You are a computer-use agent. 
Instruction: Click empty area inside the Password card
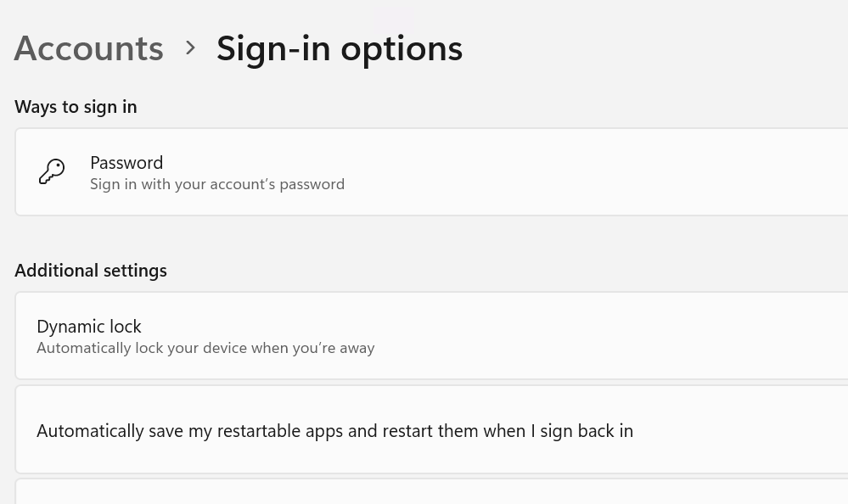595,172
